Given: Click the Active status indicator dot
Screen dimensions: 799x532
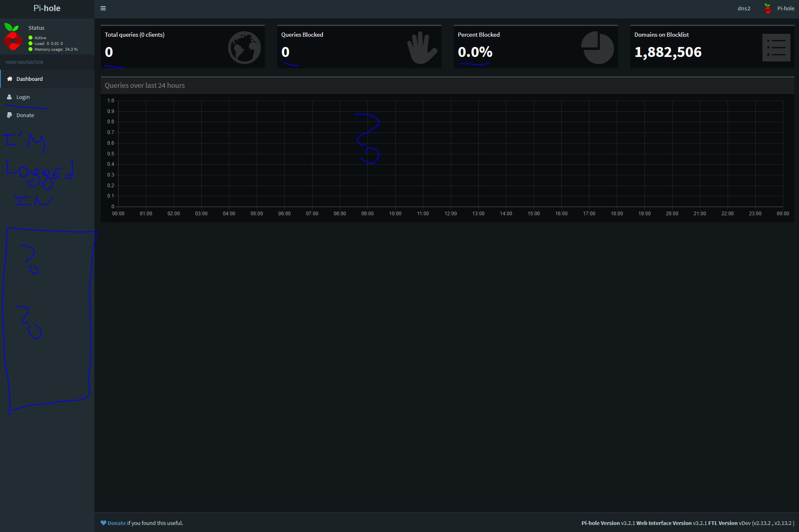Looking at the screenshot, I should (x=30, y=38).
